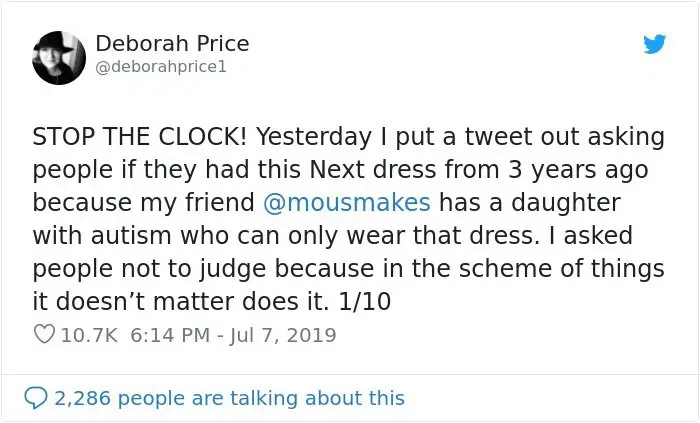This screenshot has height=423, width=700.
Task: Like the tweet with the heart icon
Action: click(44, 335)
